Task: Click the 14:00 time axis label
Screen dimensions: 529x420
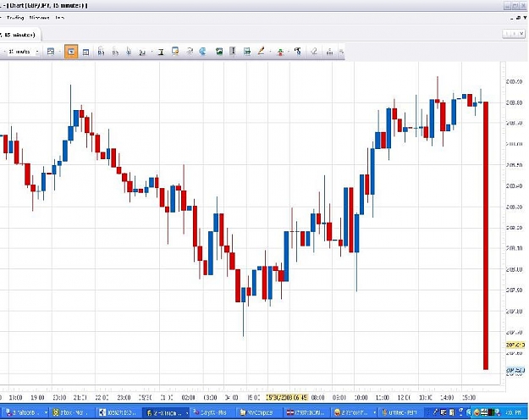Action: 447,398
